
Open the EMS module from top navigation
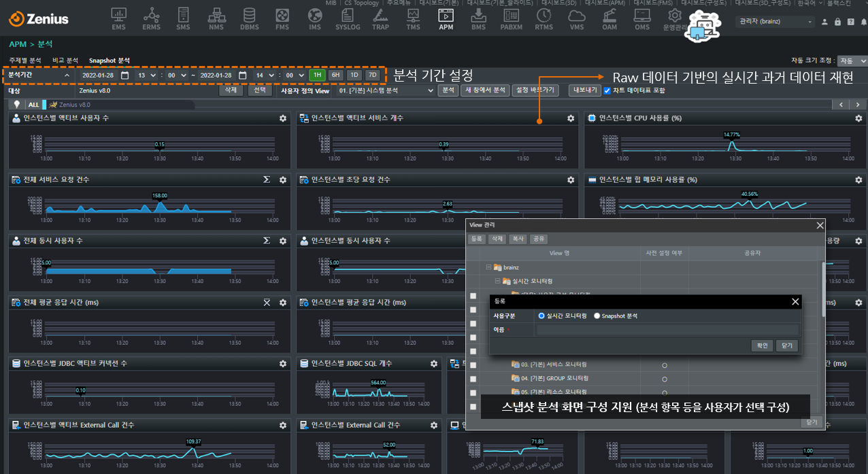pyautogui.click(x=118, y=18)
